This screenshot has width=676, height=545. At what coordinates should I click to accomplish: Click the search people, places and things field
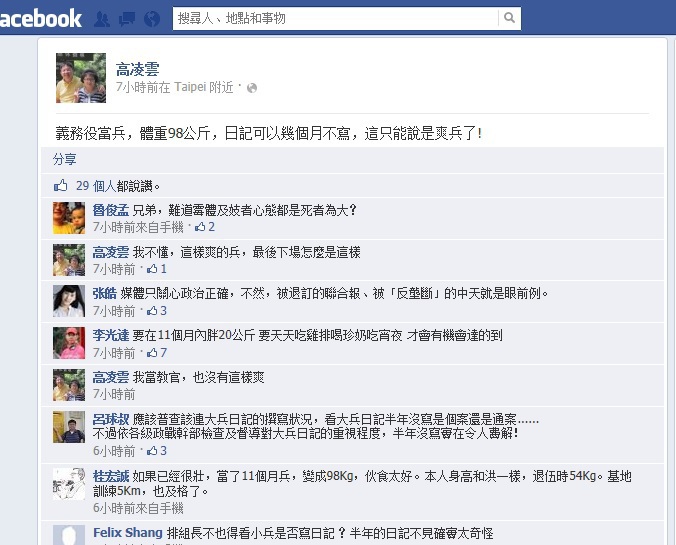click(x=335, y=18)
